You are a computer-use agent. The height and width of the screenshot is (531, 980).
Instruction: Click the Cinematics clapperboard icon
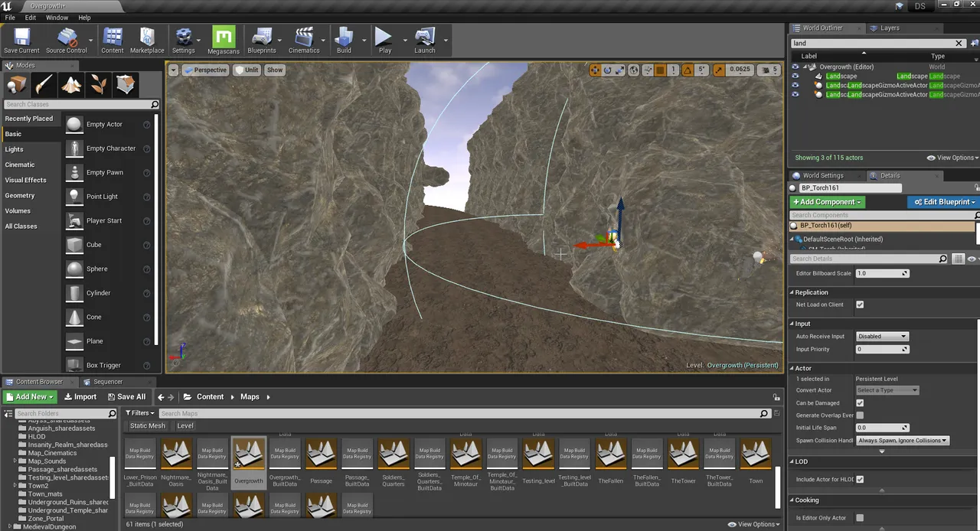coord(304,41)
